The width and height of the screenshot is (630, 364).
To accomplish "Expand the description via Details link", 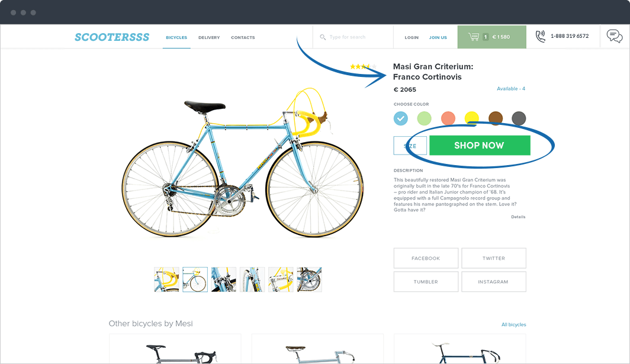I will (x=518, y=217).
